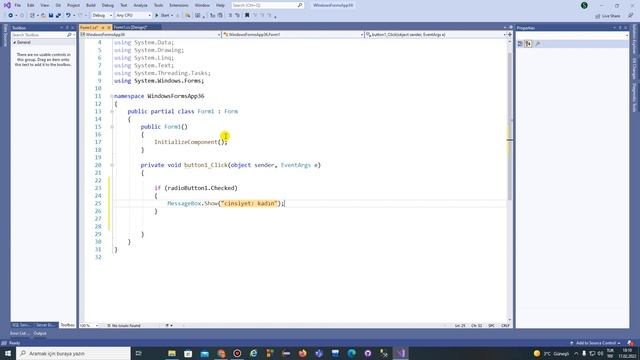This screenshot has height=360, width=640.
Task: Click the Navigate Backward toolbar icon
Action: coord(11,16)
